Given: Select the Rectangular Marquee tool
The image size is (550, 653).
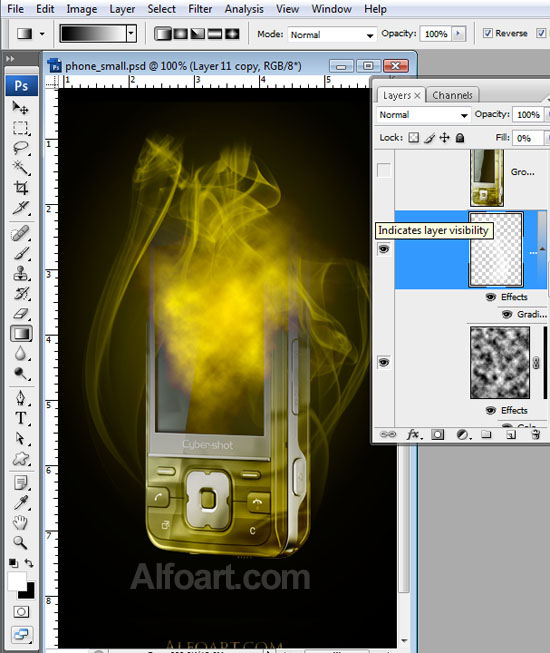Looking at the screenshot, I should (20, 128).
